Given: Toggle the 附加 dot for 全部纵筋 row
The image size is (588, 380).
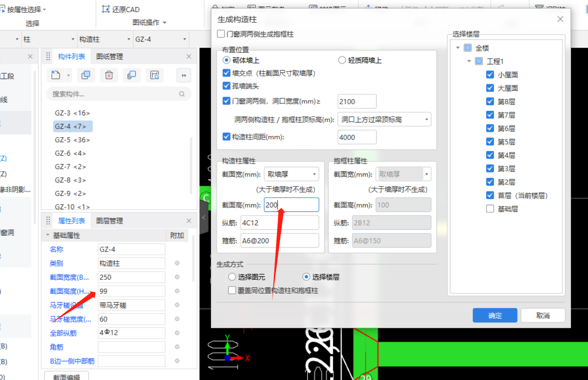Looking at the screenshot, I should coord(177,333).
